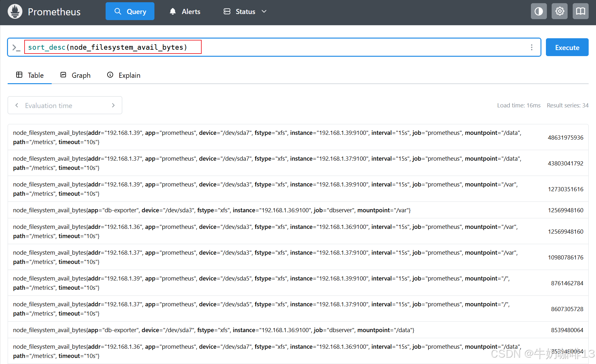This screenshot has height=364, width=596.
Task: Click the db-exporter /data series row
Action: (298, 330)
